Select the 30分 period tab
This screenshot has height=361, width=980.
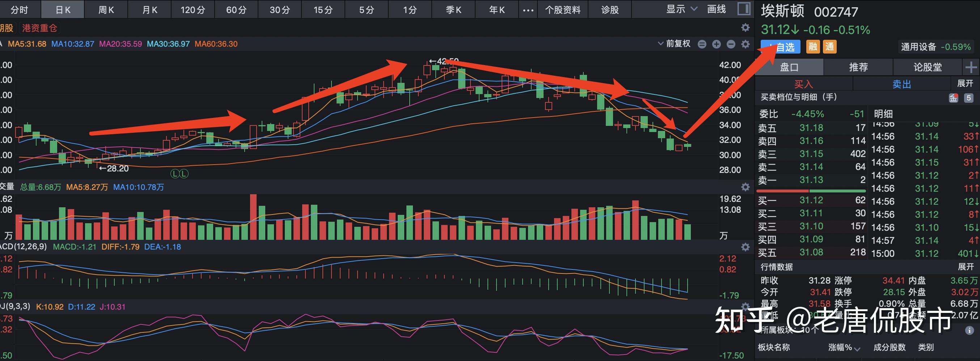[280, 9]
